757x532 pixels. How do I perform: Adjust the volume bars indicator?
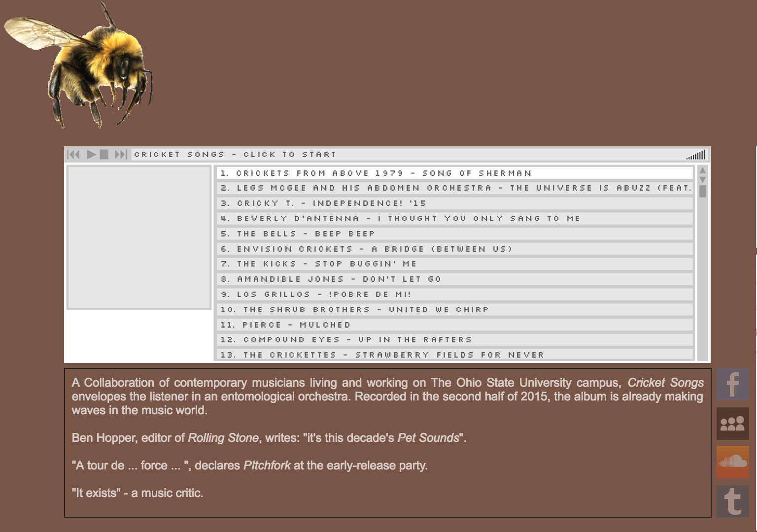tap(696, 155)
